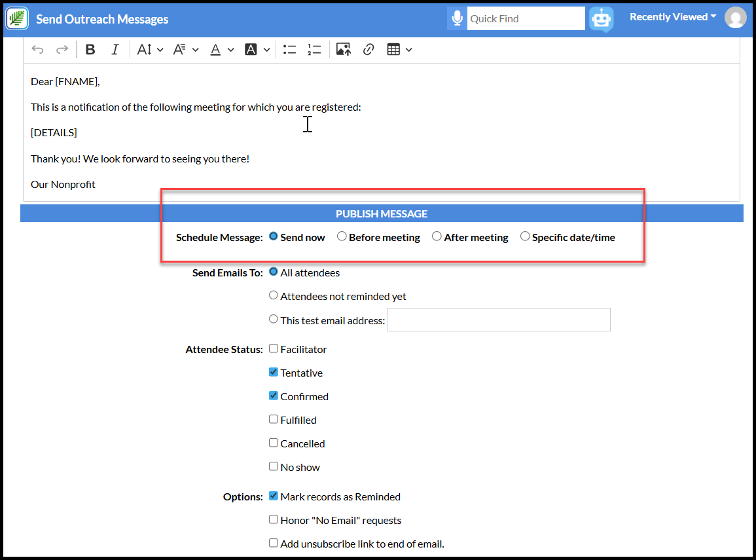Open the Recently Viewed dropdown
756x560 pixels.
coord(673,17)
